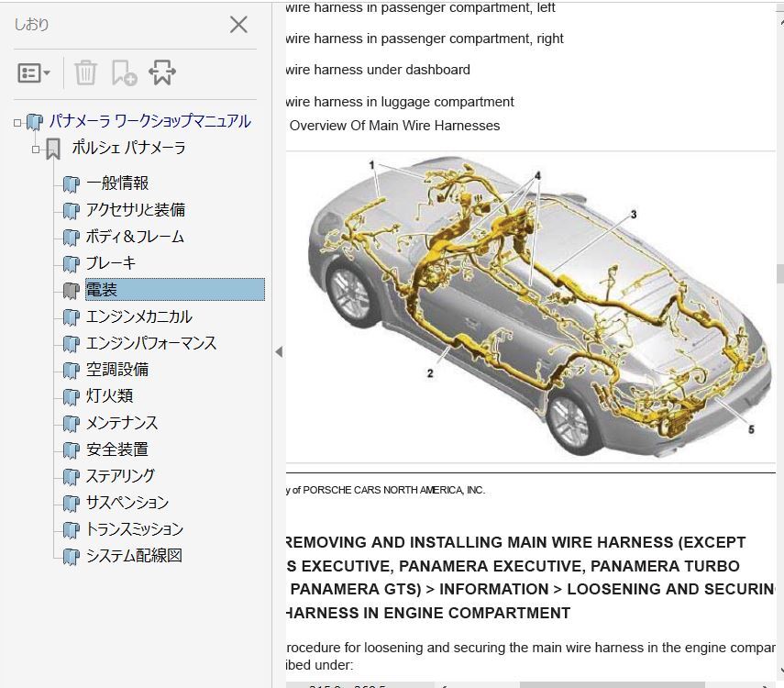Screen dimensions: 784x688
Task: Click the gray bookmark icon beside 電装
Action: [x=71, y=291]
